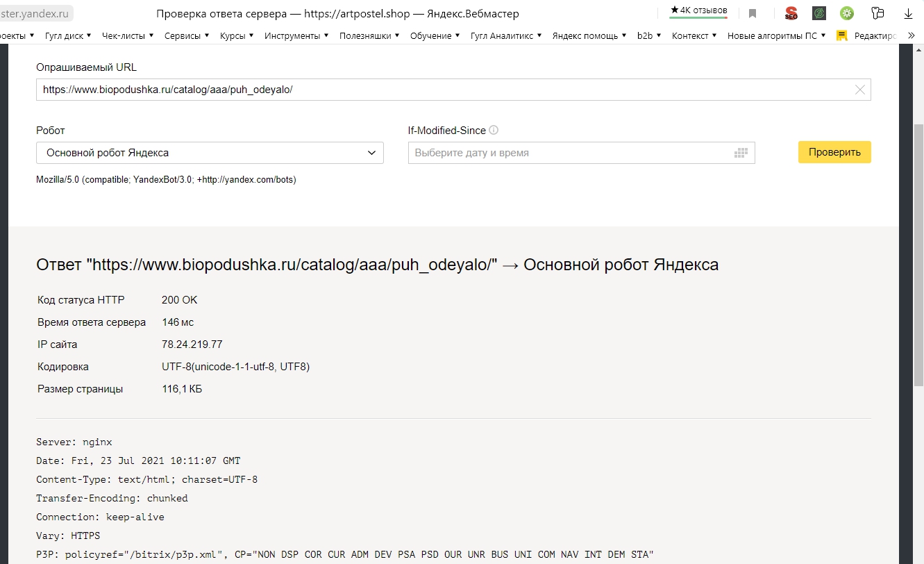
Task: Open the red SEO extension icon
Action: 791,13
